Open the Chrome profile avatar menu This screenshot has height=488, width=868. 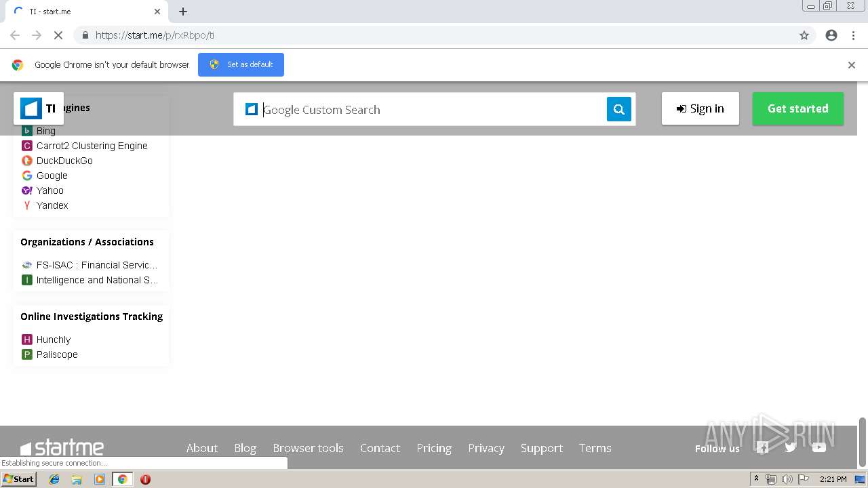point(831,35)
